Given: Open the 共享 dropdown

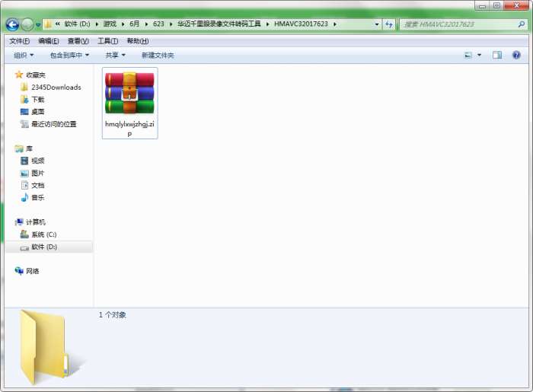Looking at the screenshot, I should click(x=115, y=55).
